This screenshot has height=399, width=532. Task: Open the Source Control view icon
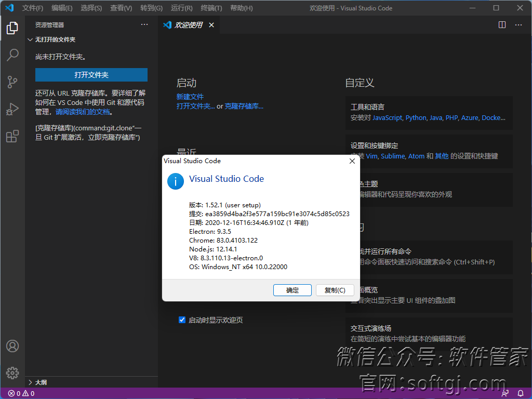[x=12, y=82]
